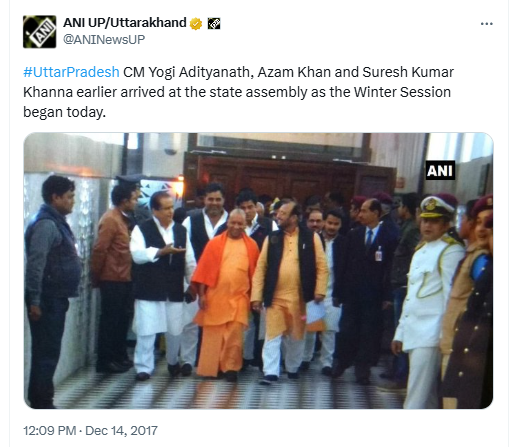
Task: Click the "Suresh Kumar" text in the tweet
Action: (x=408, y=72)
